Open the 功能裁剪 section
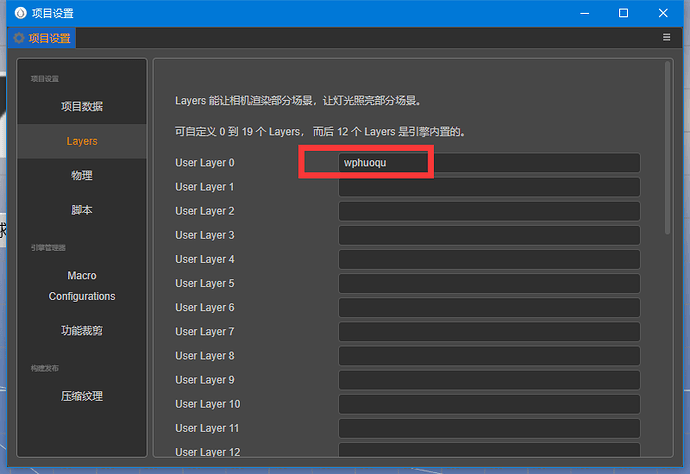The height and width of the screenshot is (474, 690). point(82,331)
